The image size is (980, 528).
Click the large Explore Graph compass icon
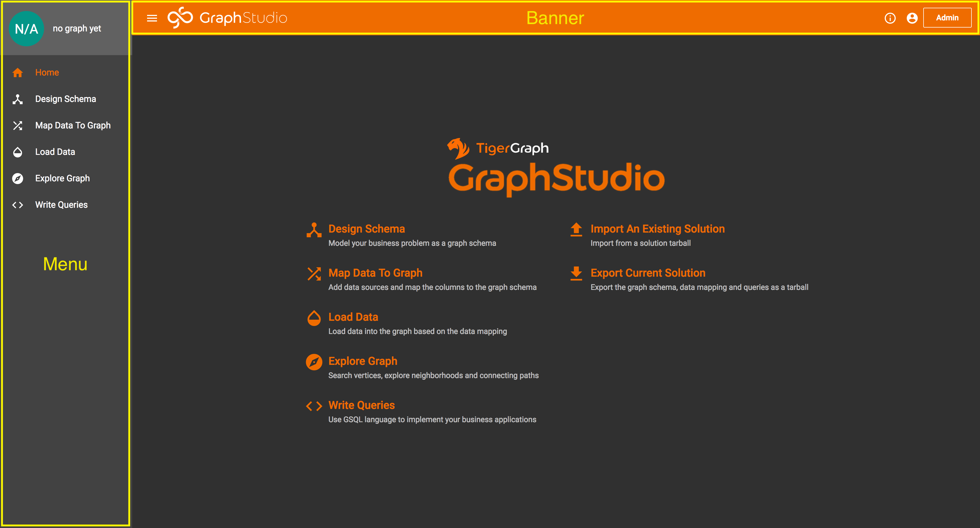[314, 362]
